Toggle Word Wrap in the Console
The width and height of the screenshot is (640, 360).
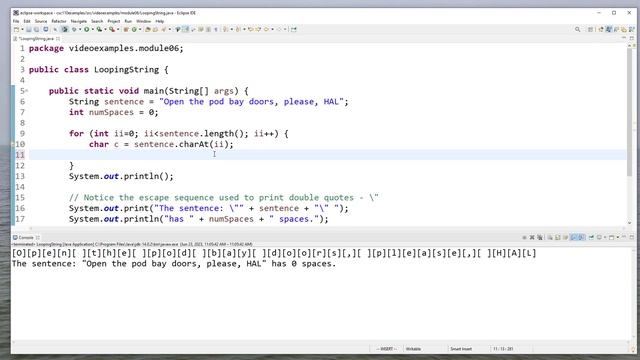point(565,237)
